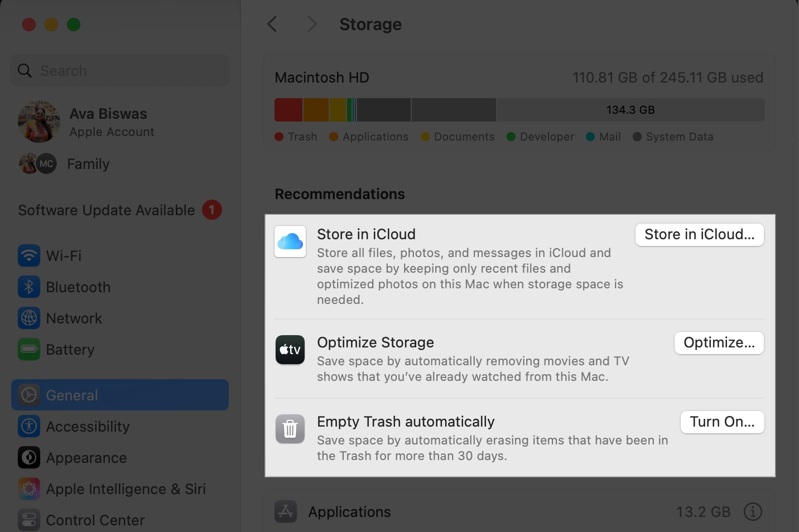Click the forward navigation chevron
Viewport: 799px width, 532px height.
click(311, 24)
